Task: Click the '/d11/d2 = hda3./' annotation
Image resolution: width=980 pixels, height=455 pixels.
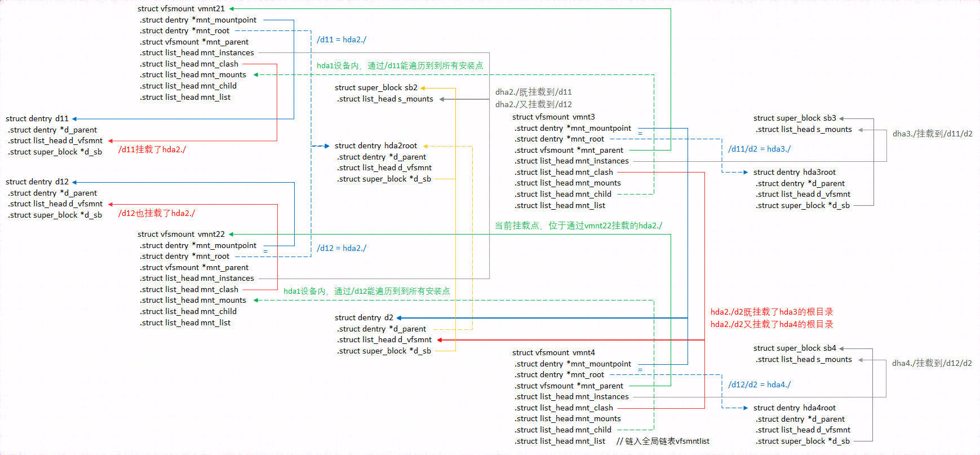Action: click(x=760, y=149)
